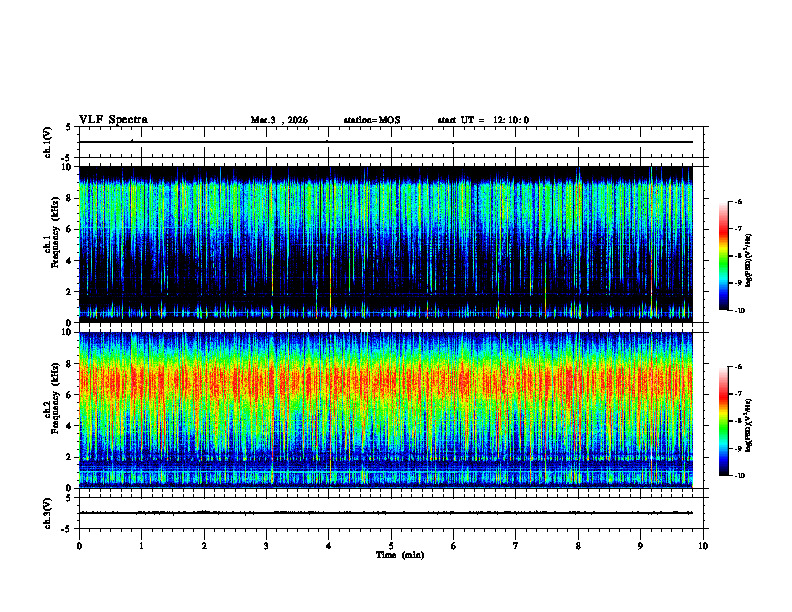
Task: Click the "-10" label on ch.2 color bar
Action: tap(739, 476)
